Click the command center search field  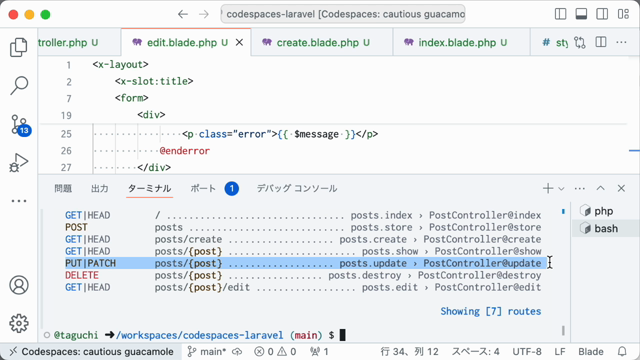click(x=343, y=14)
